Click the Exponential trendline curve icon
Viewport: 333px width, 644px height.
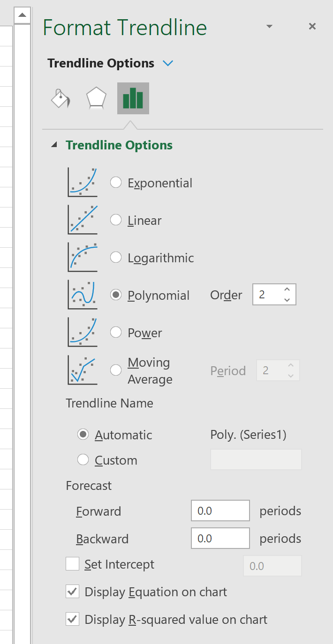click(x=83, y=183)
